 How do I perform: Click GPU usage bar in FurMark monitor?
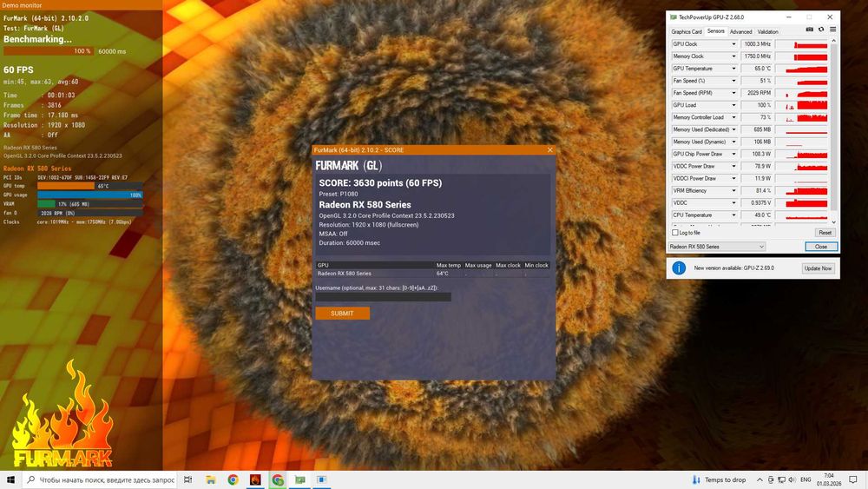89,195
